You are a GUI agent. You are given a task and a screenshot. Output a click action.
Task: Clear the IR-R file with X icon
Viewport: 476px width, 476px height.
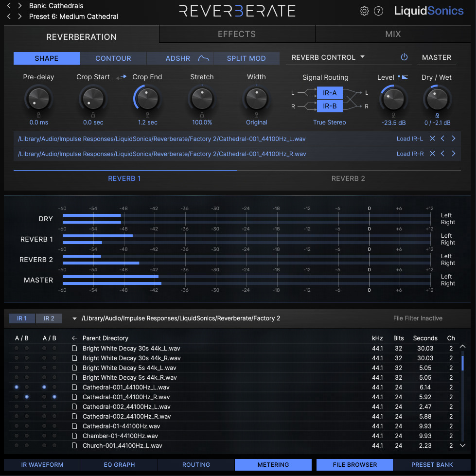(432, 153)
